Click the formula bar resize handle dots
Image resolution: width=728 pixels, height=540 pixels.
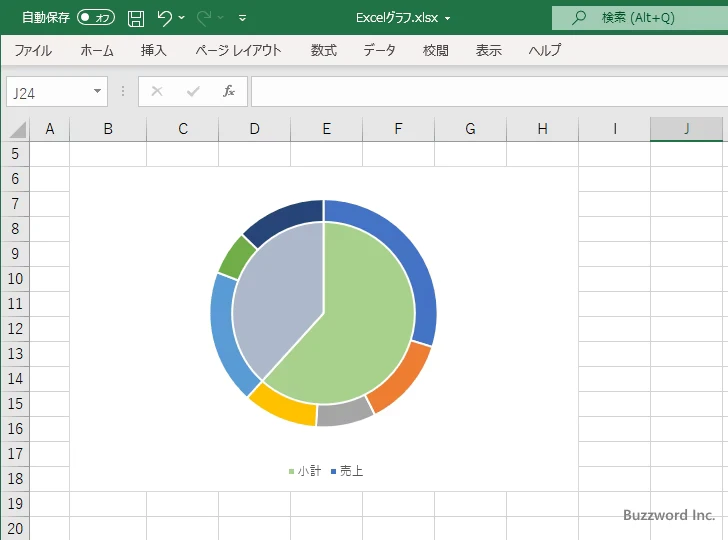tap(123, 91)
